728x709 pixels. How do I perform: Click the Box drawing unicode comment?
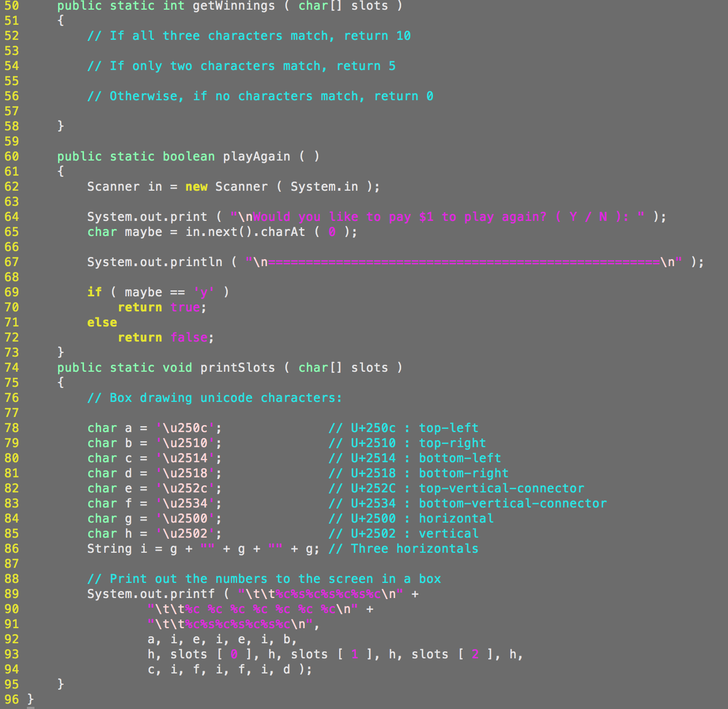tap(215, 398)
